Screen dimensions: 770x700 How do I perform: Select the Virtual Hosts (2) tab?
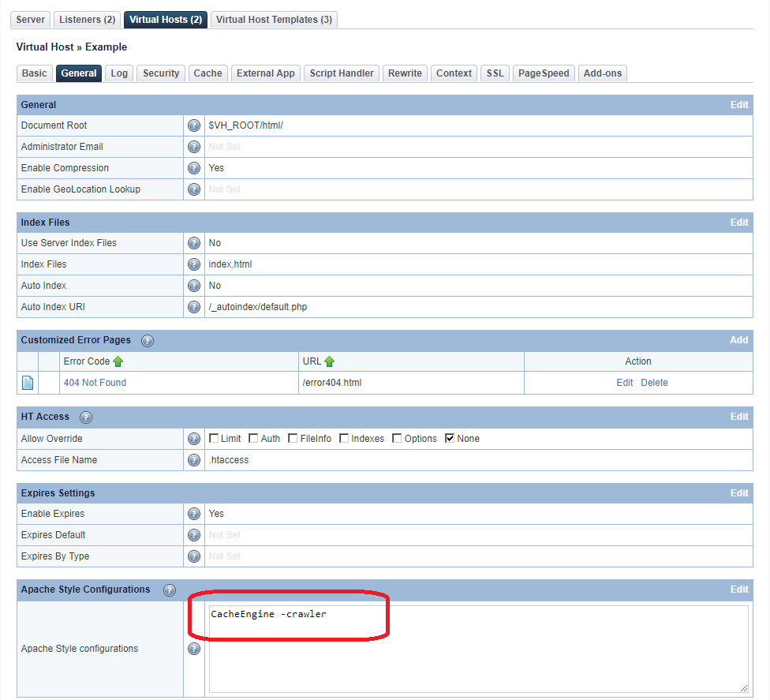pos(166,20)
